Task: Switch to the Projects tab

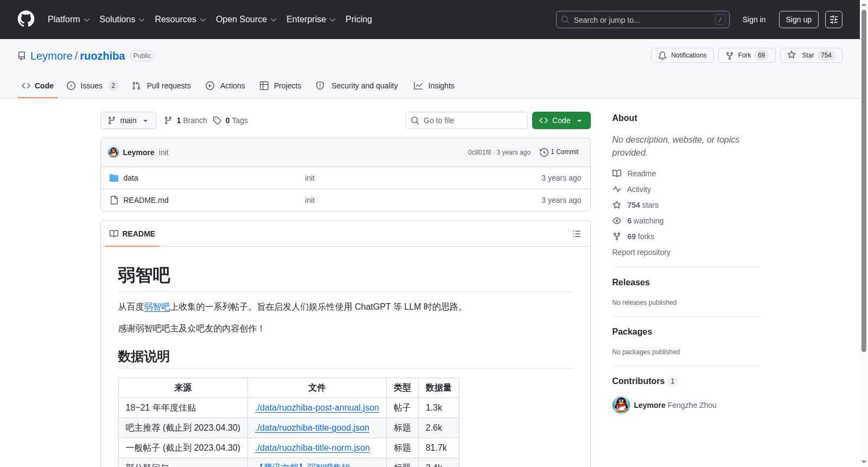Action: (x=280, y=86)
